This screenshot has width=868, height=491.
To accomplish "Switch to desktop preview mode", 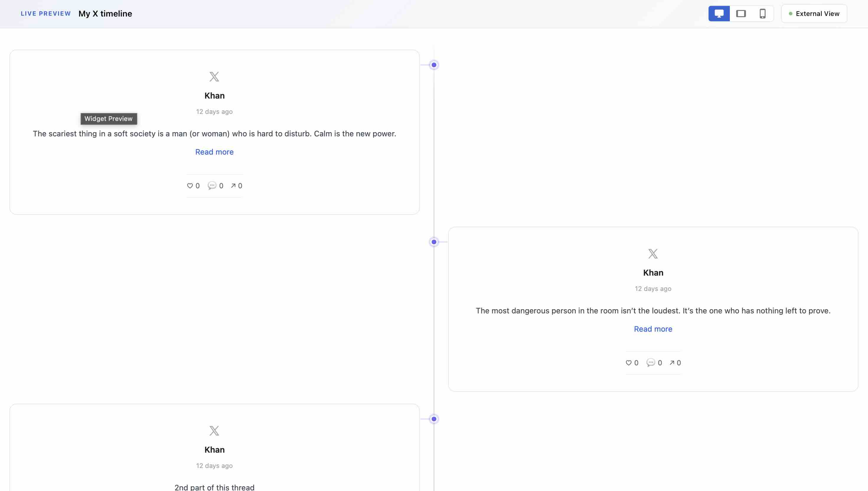I will [719, 14].
